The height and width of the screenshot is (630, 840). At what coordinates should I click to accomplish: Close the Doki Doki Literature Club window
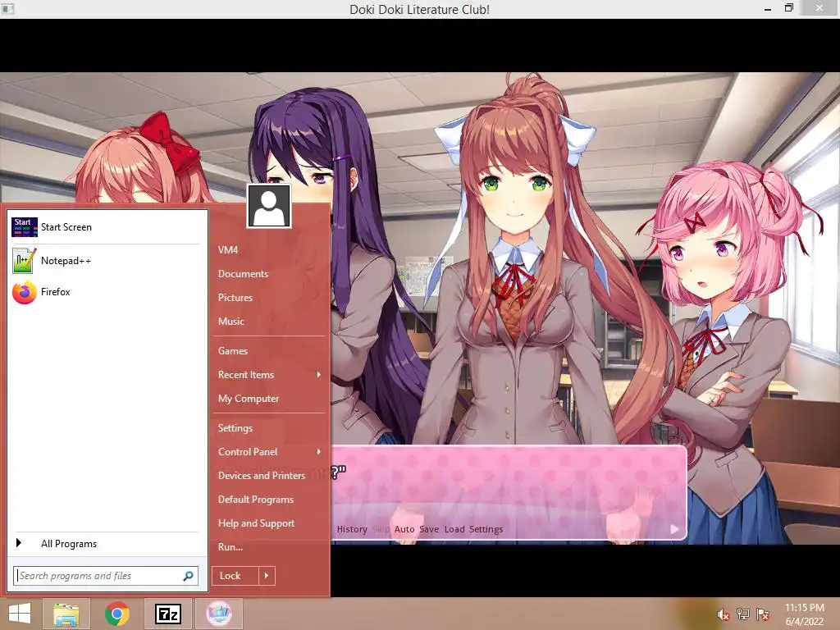(x=819, y=8)
